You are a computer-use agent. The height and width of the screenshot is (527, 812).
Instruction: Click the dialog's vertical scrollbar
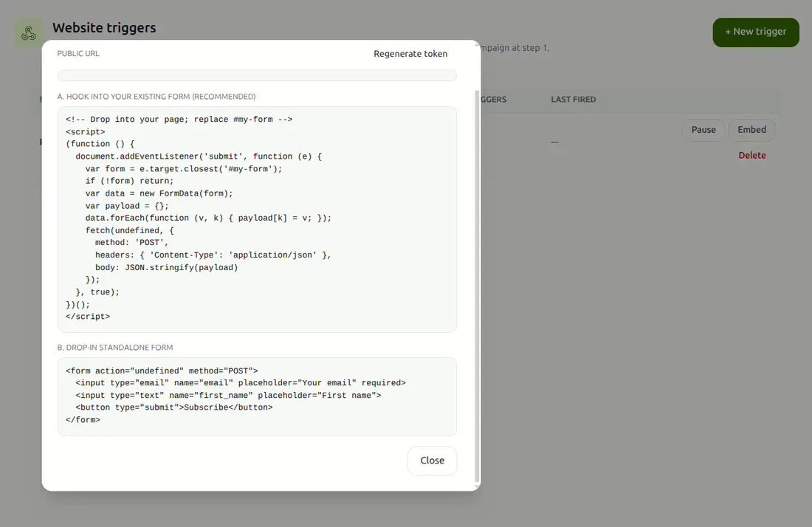pyautogui.click(x=477, y=286)
